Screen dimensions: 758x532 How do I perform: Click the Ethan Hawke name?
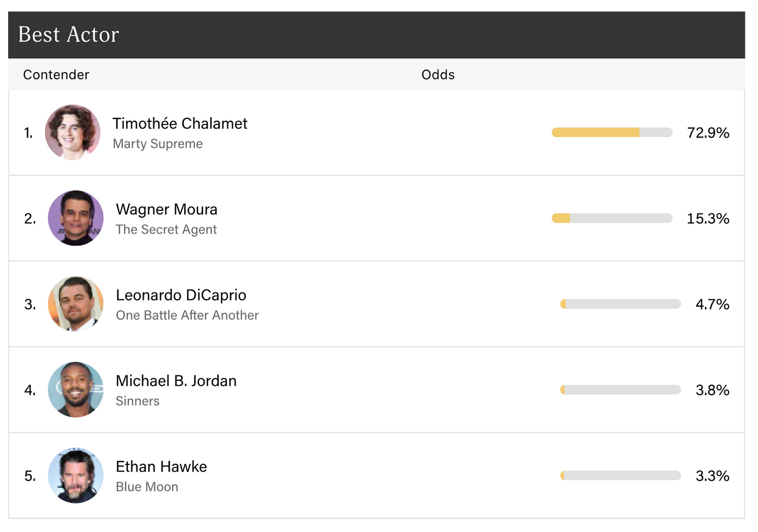[x=161, y=467]
